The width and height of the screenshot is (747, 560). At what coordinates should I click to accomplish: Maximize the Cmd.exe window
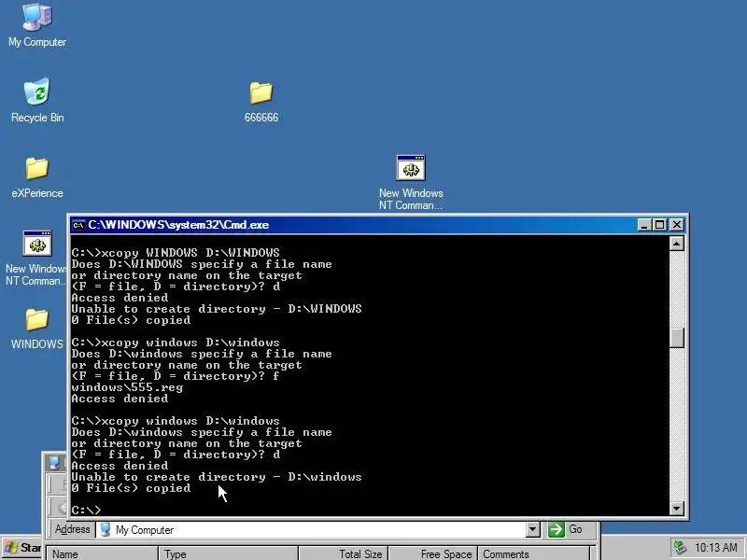click(x=660, y=225)
